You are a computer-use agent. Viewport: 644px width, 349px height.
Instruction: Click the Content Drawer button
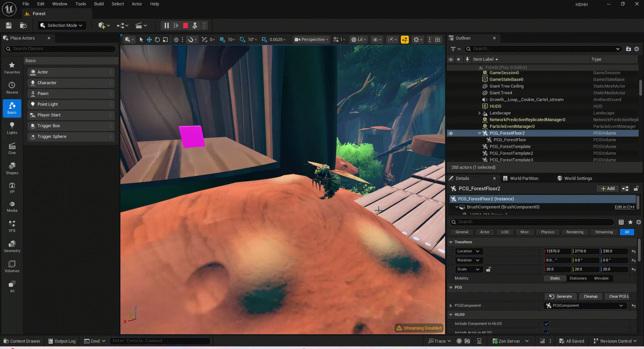click(22, 341)
